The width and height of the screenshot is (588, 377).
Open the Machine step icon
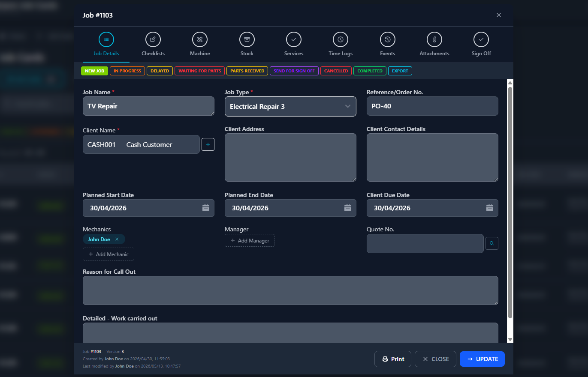coord(200,39)
